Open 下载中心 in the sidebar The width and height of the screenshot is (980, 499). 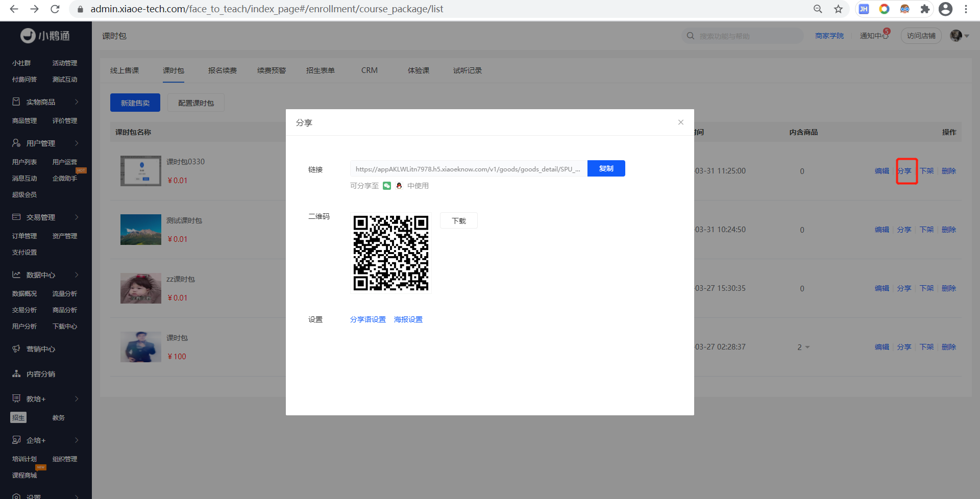click(x=65, y=326)
